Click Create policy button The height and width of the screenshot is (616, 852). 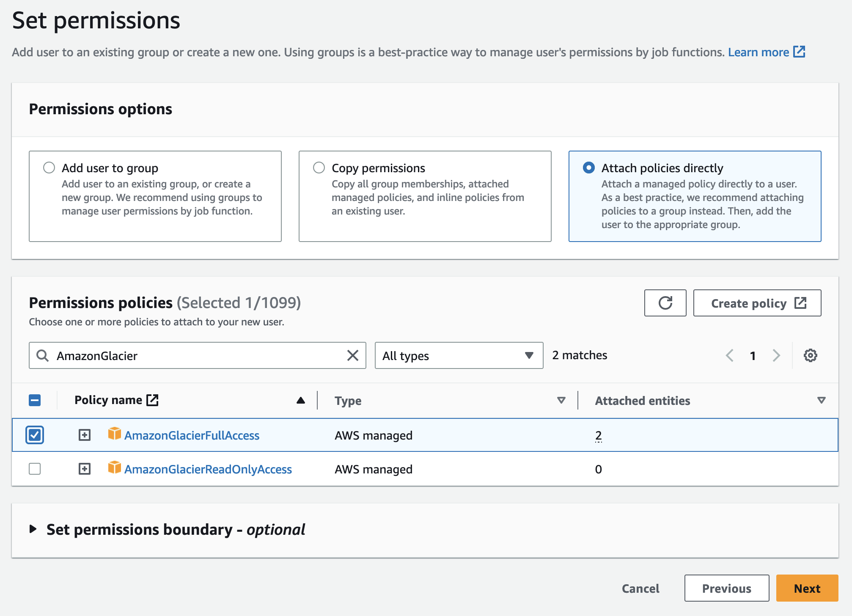coord(757,303)
